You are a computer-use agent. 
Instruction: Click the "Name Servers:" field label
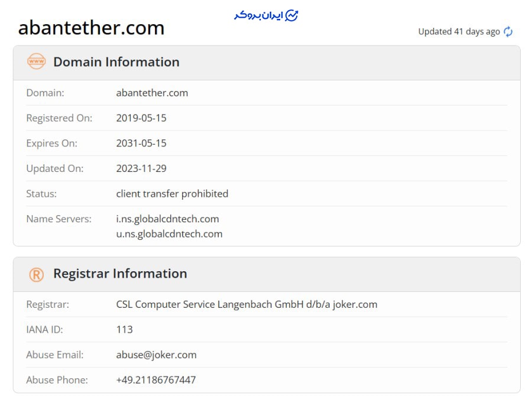59,219
